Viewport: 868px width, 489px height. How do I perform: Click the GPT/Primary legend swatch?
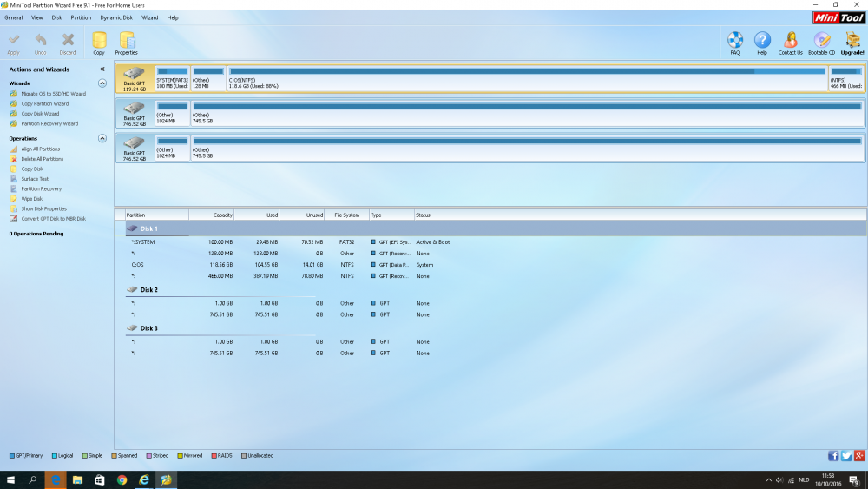coord(12,456)
